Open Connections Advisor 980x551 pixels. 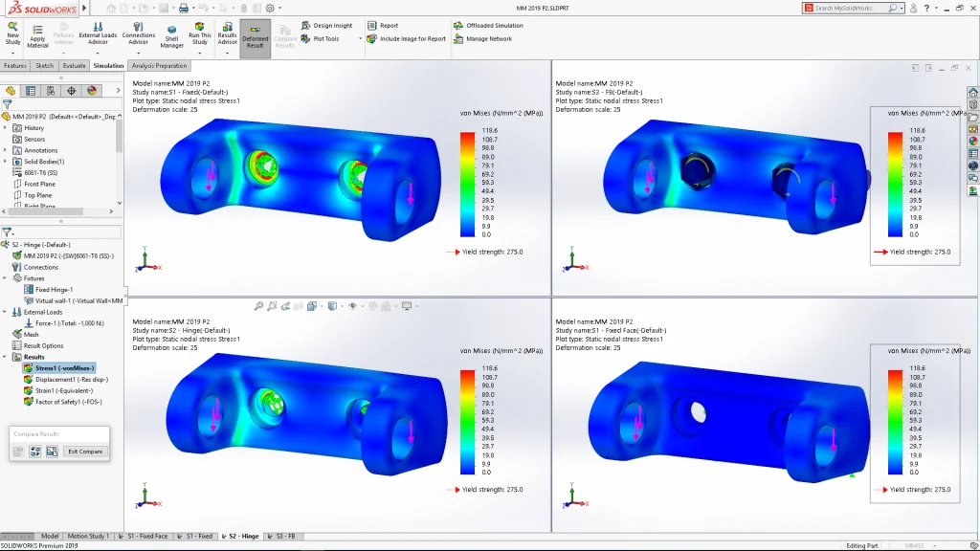[x=138, y=33]
